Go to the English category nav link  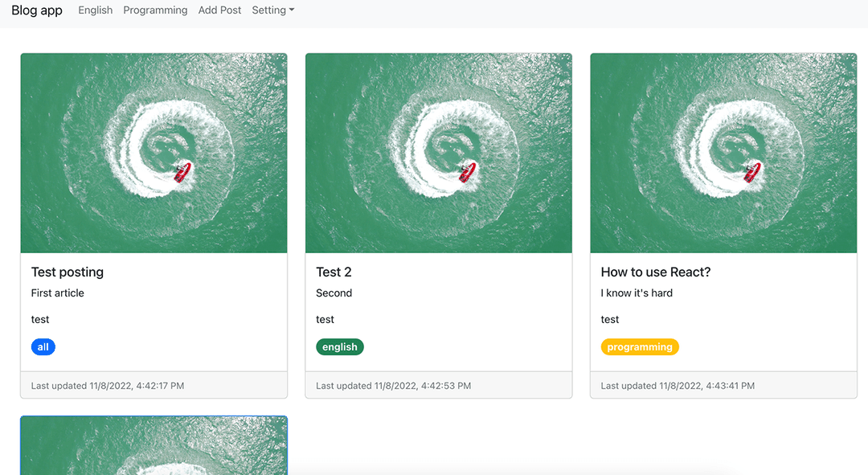95,10
